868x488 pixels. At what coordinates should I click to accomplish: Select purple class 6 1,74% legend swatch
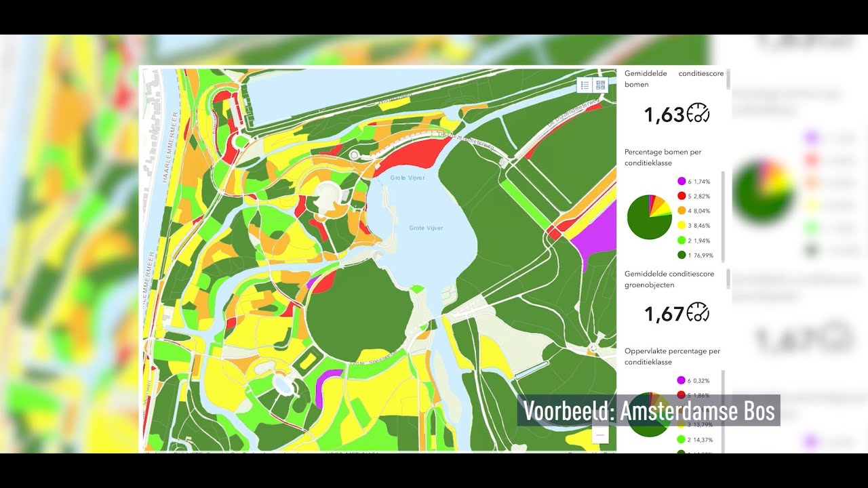[682, 181]
